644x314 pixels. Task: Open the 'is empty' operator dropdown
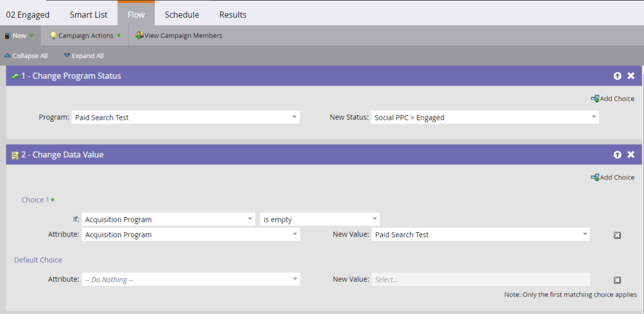tap(320, 220)
